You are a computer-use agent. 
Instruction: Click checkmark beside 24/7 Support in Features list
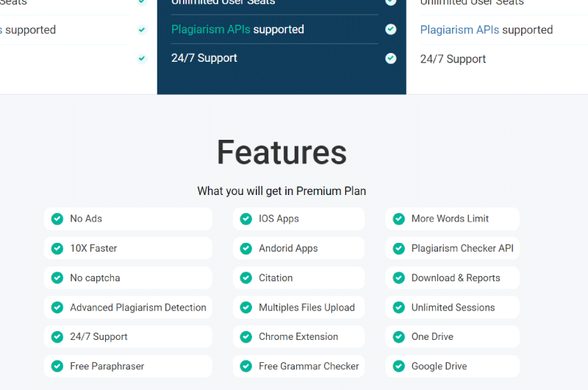pyautogui.click(x=57, y=337)
